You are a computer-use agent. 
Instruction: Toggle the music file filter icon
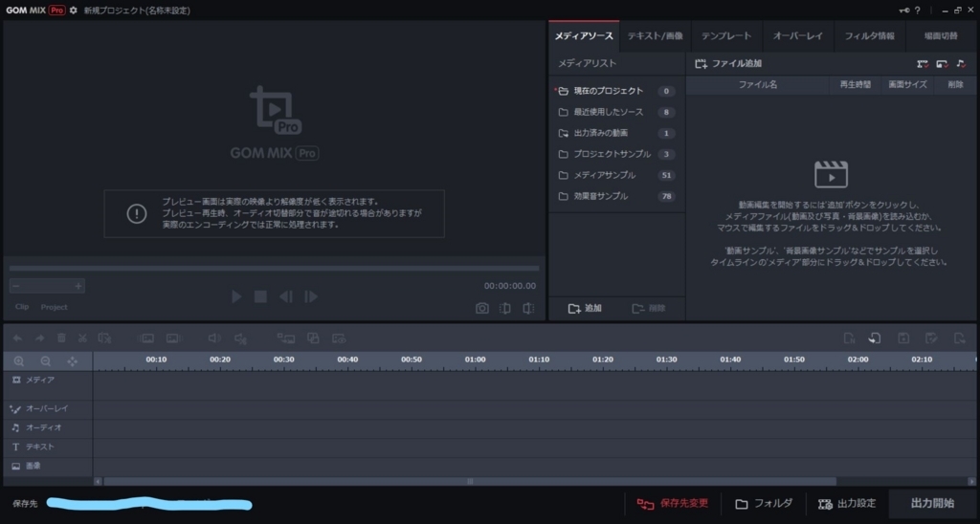(961, 64)
